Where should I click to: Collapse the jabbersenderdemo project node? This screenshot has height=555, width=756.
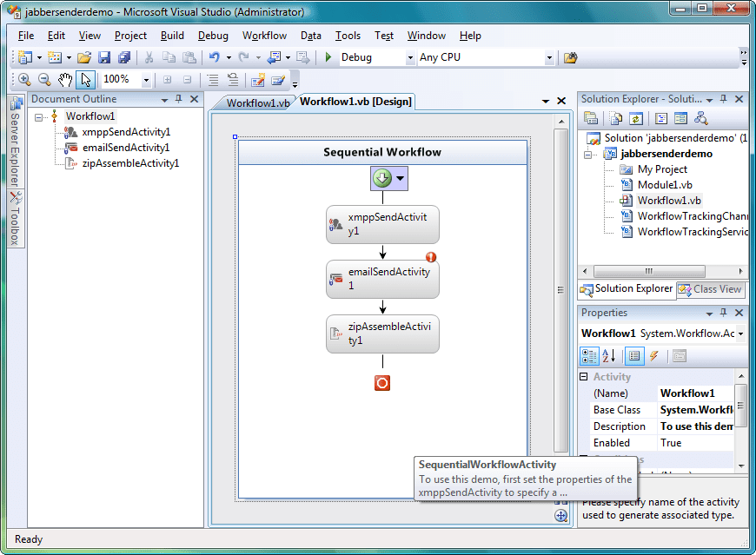tap(587, 155)
